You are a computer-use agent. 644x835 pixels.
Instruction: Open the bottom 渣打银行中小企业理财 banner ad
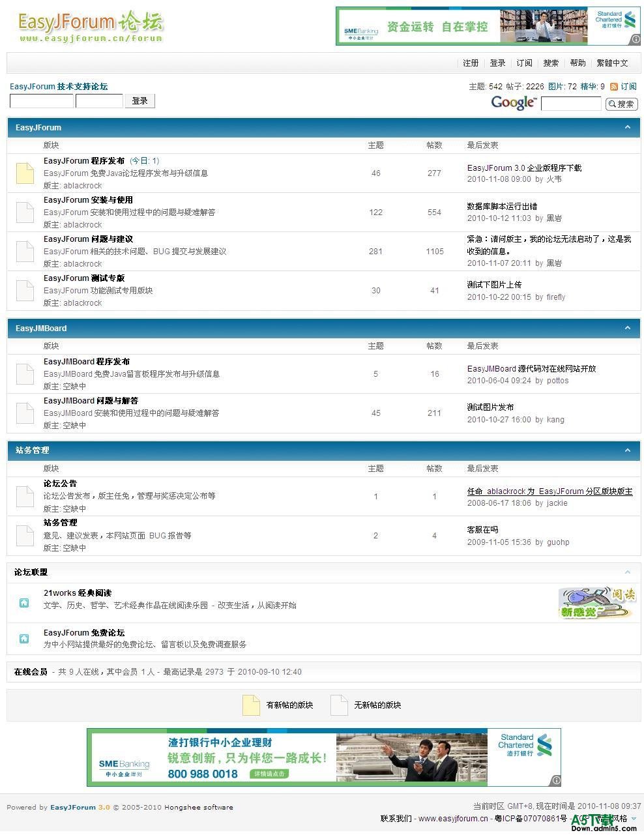tap(324, 757)
